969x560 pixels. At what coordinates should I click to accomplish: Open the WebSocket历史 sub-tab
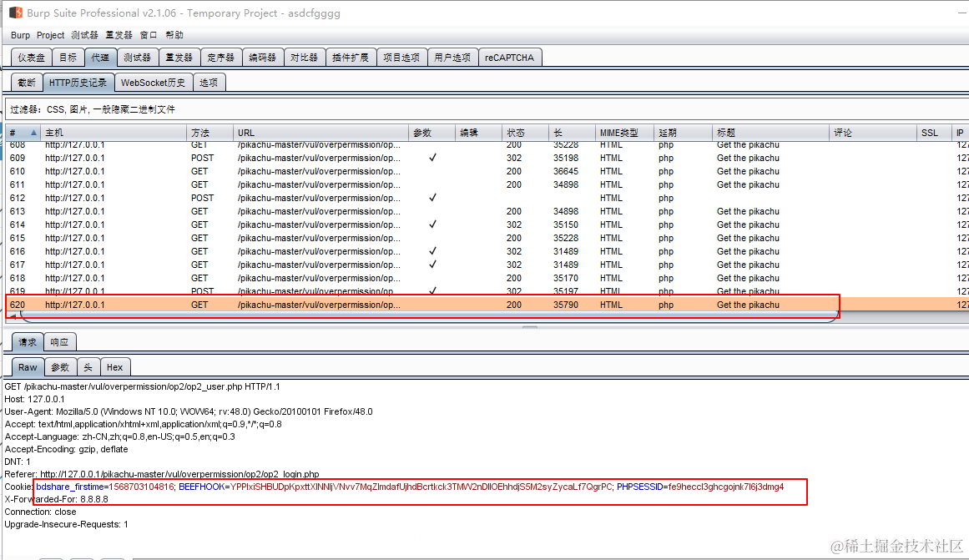click(154, 83)
